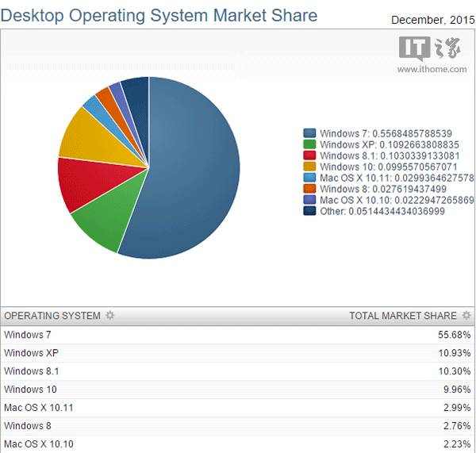Click 'Windows 8: 0.027619437499' legend text
Viewport: 476px width, 453px height.
tap(383, 189)
